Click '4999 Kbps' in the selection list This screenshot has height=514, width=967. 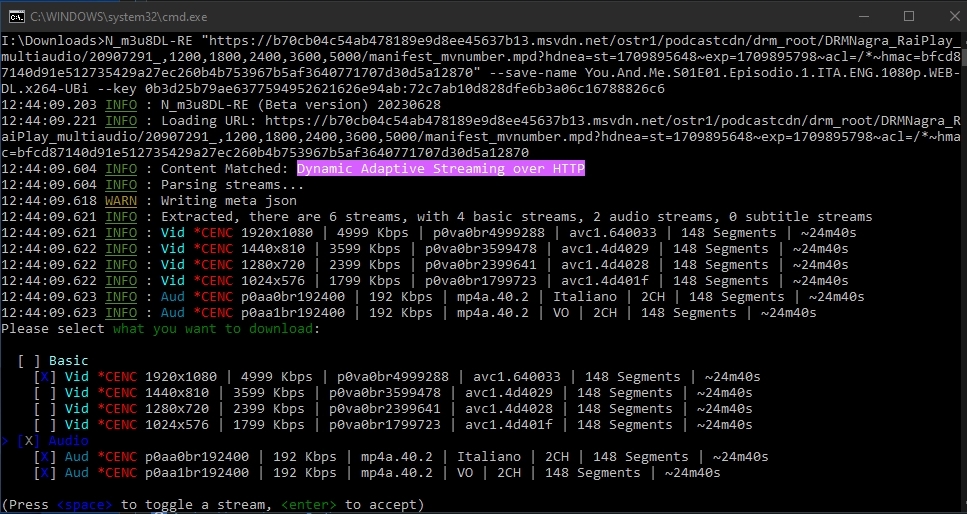[x=277, y=376]
